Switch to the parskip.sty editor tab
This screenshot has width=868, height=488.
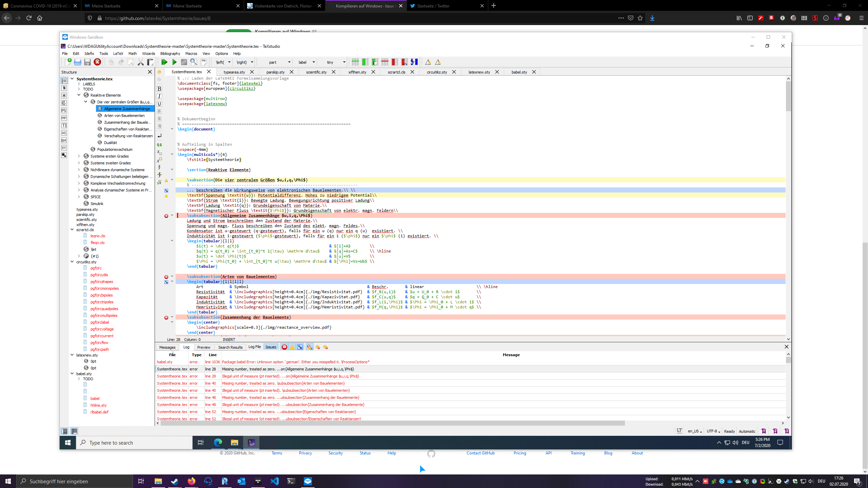pos(275,72)
